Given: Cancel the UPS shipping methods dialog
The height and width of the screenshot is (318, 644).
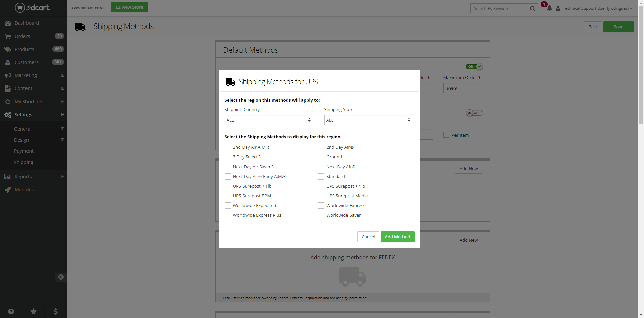Looking at the screenshot, I should 368,237.
